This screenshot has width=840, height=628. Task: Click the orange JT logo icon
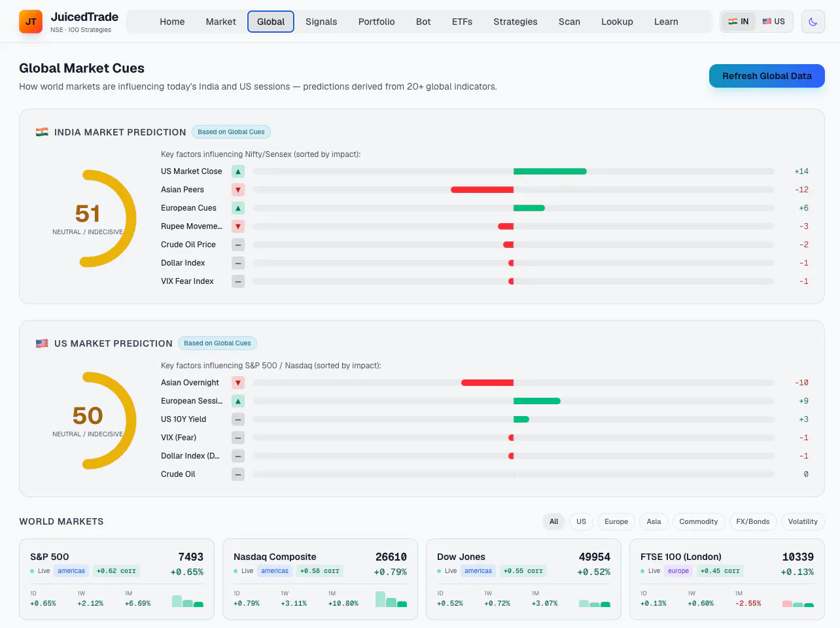pos(31,22)
